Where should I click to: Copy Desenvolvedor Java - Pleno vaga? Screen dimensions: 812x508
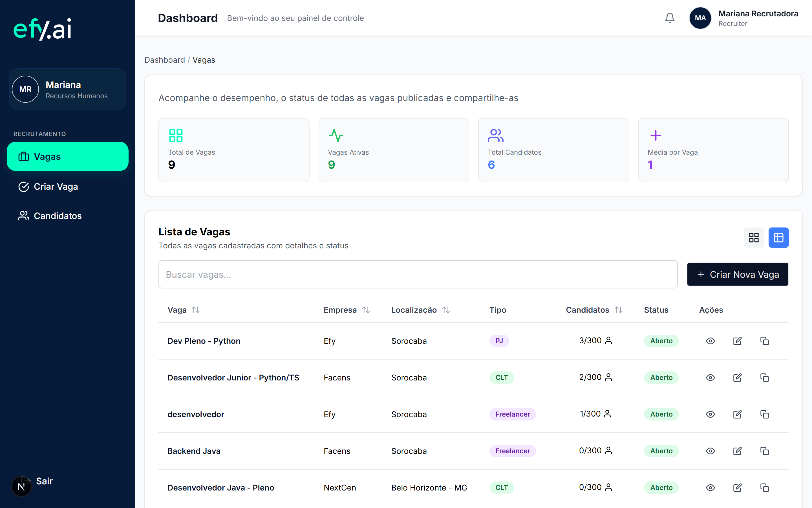[764, 487]
